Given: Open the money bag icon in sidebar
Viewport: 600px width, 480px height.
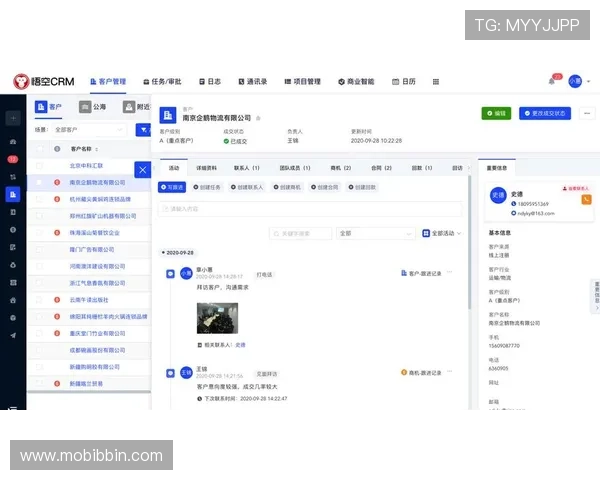Looking at the screenshot, I should coord(13,265).
